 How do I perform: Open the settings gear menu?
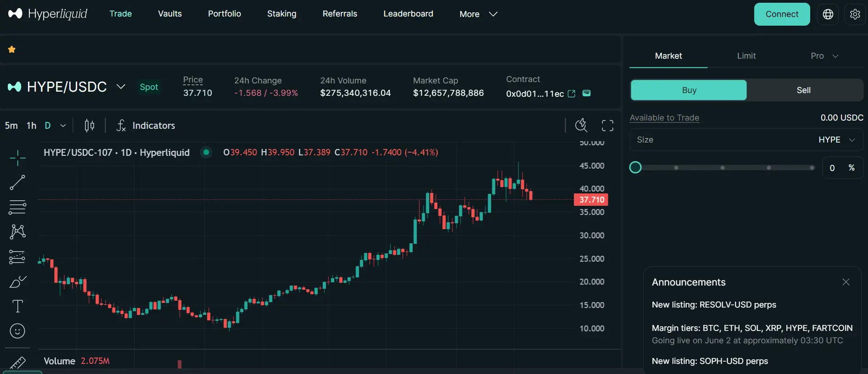pyautogui.click(x=855, y=14)
